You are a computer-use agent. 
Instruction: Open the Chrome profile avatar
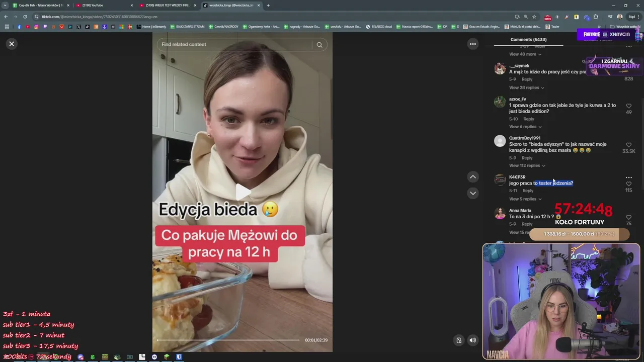coord(620,17)
